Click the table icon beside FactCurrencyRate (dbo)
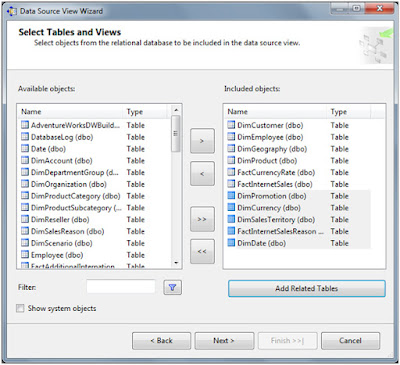This screenshot has height=365, width=400. pos(231,172)
